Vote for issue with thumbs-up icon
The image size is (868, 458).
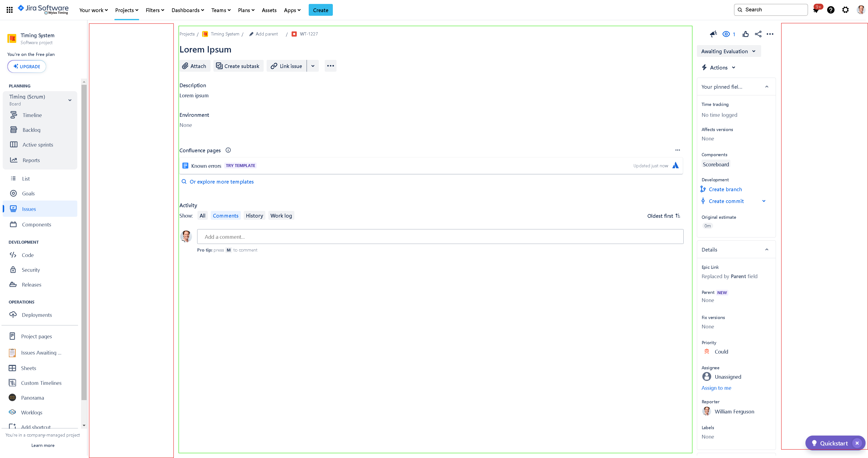click(745, 34)
